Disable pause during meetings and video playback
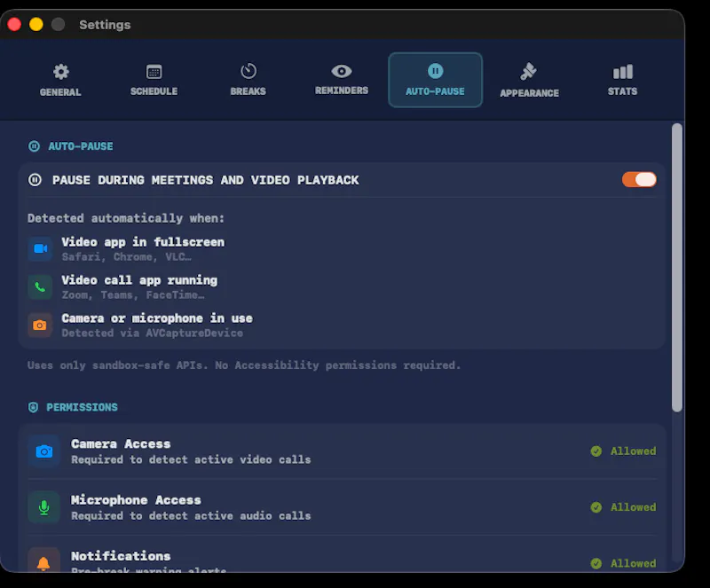Image resolution: width=710 pixels, height=588 pixels. pos(639,180)
